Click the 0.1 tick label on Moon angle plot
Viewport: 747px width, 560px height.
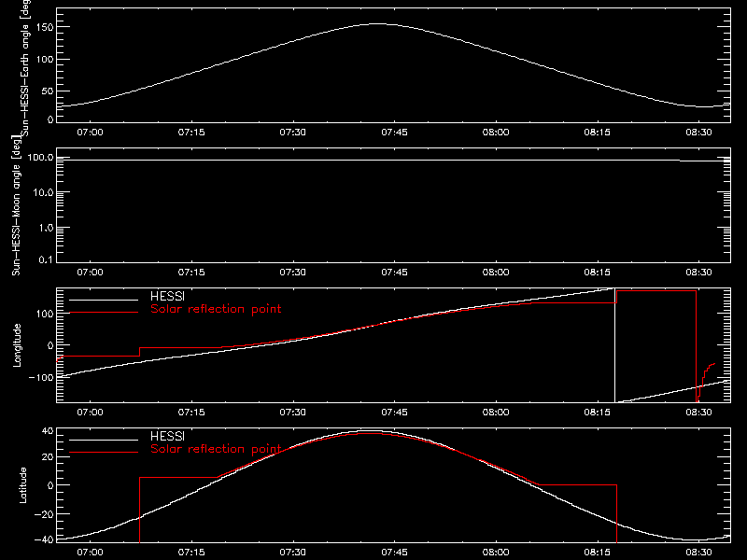coord(46,260)
